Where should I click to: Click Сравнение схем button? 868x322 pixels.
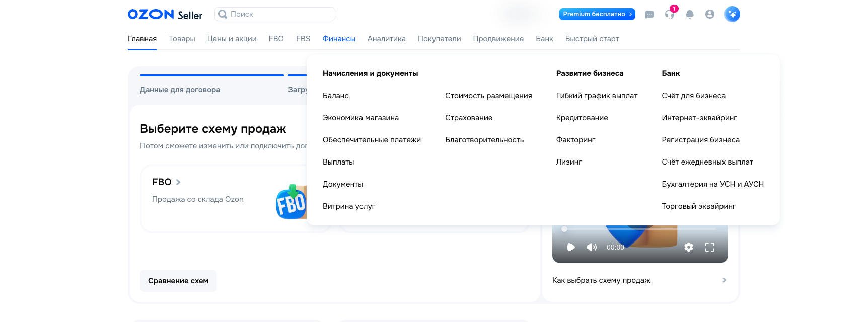point(178,281)
